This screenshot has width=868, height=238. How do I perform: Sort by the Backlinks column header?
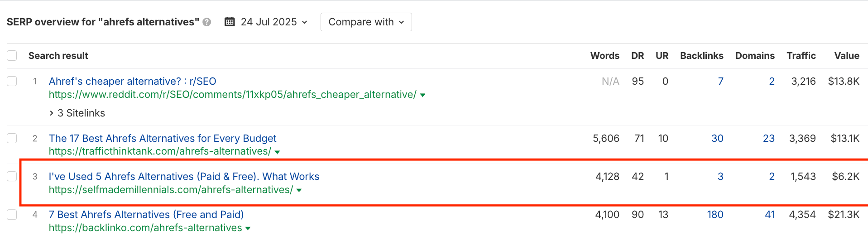click(x=702, y=56)
